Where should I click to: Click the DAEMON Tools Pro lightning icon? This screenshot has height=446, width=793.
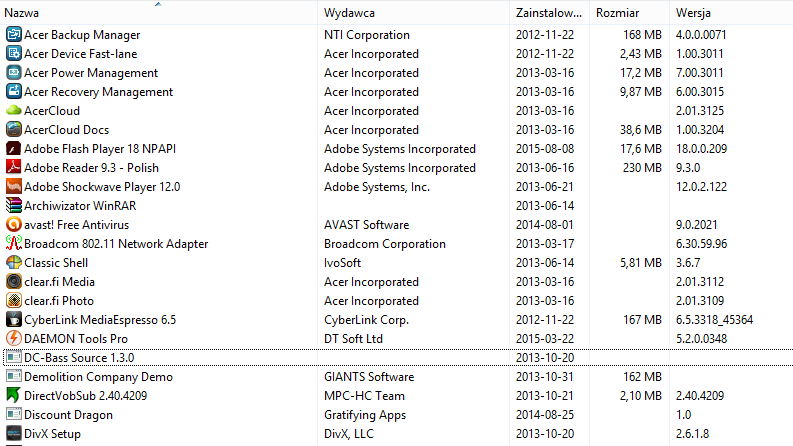pos(14,338)
